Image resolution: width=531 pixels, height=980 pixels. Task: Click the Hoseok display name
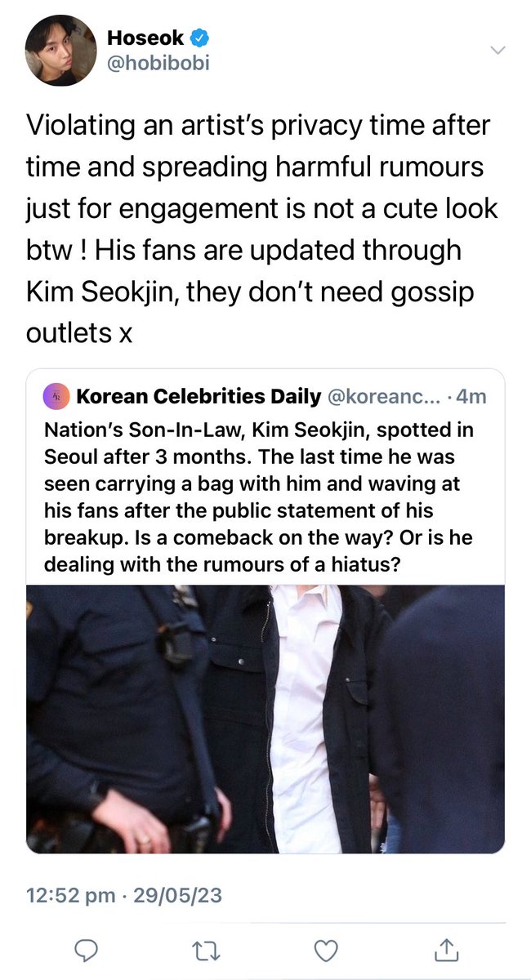point(145,38)
